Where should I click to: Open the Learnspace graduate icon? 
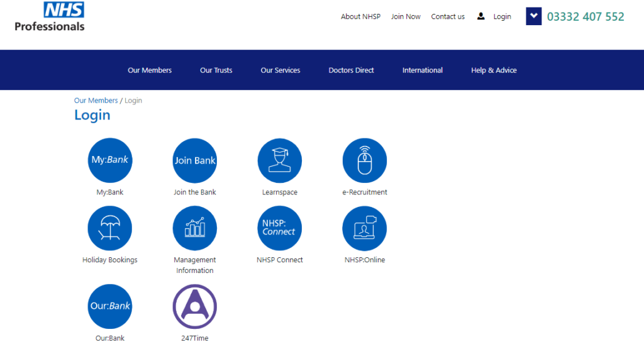click(280, 160)
